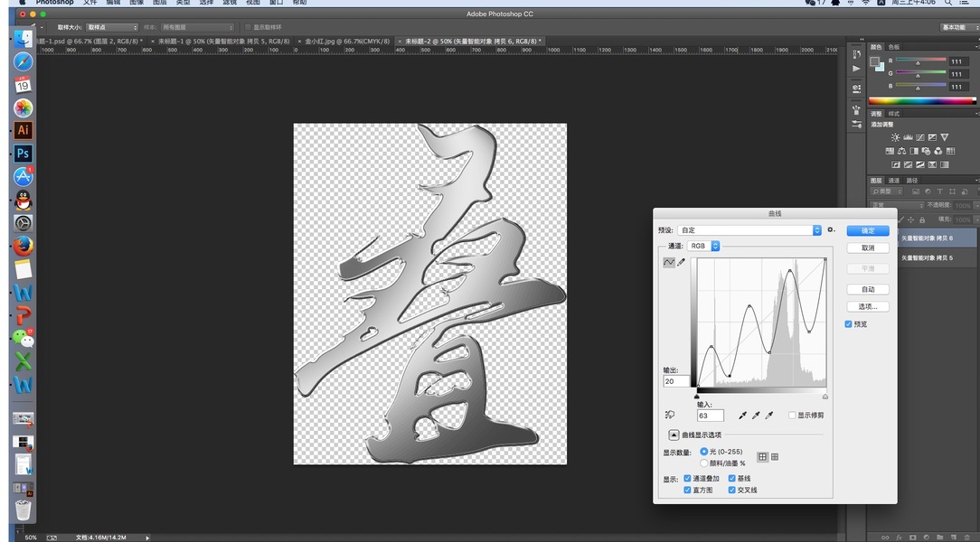This screenshot has width=980, height=542.
Task: Add an Exposure adjustment
Action: tap(932, 137)
